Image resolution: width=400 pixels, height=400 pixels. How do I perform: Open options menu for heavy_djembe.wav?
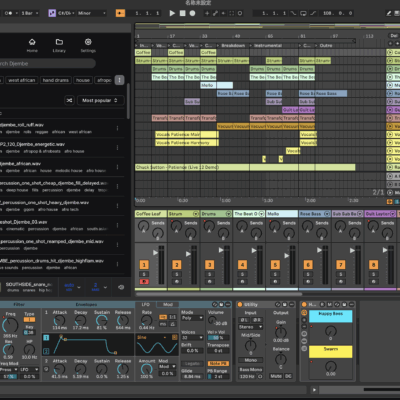click(x=117, y=206)
